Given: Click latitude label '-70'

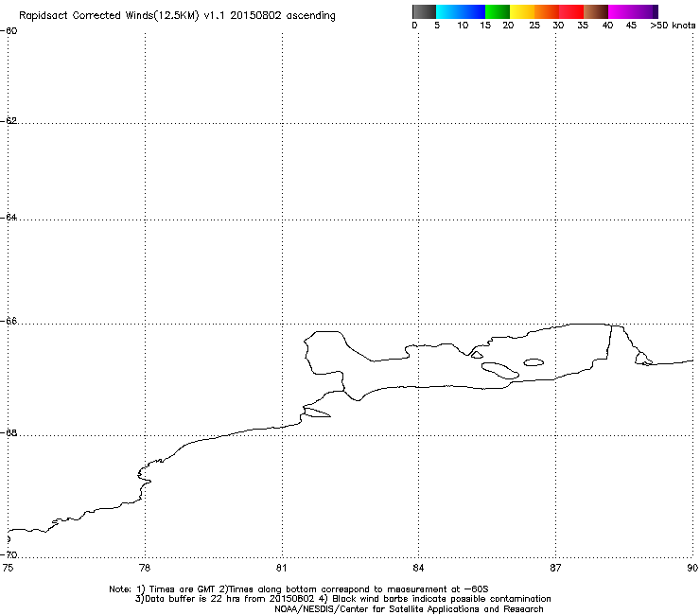Looking at the screenshot, I should tap(9, 554).
